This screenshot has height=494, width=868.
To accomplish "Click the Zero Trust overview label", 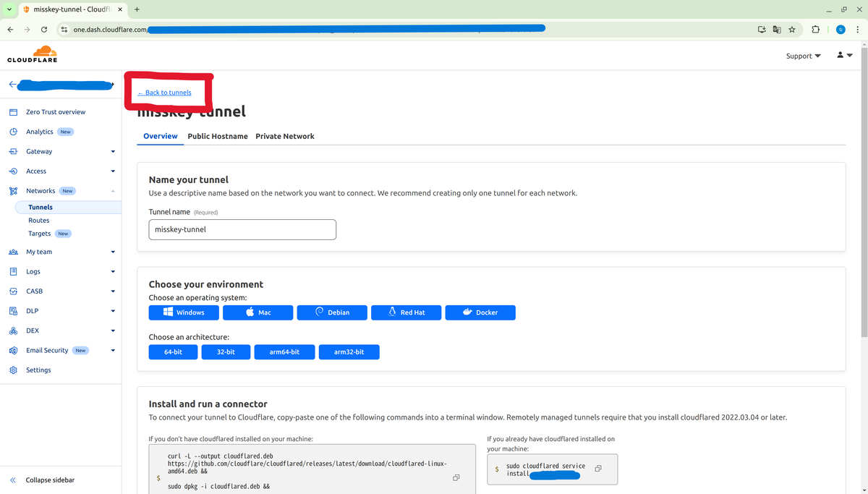I will click(x=56, y=112).
